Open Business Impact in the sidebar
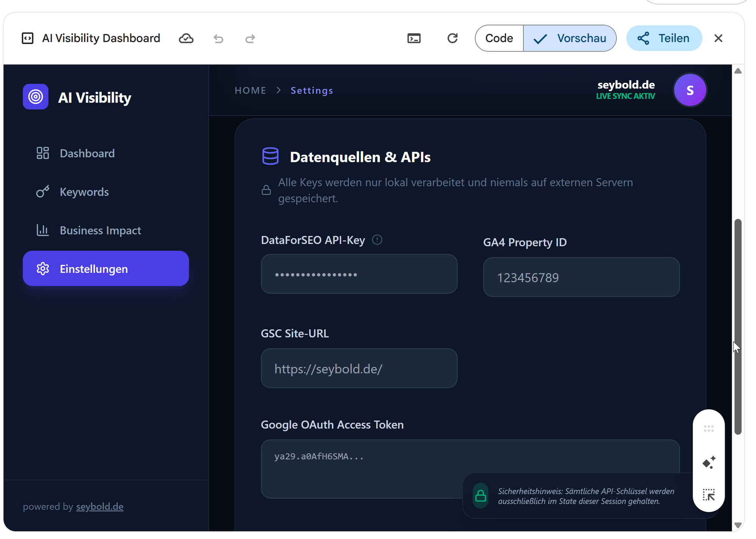756x539 pixels. pyautogui.click(x=106, y=230)
